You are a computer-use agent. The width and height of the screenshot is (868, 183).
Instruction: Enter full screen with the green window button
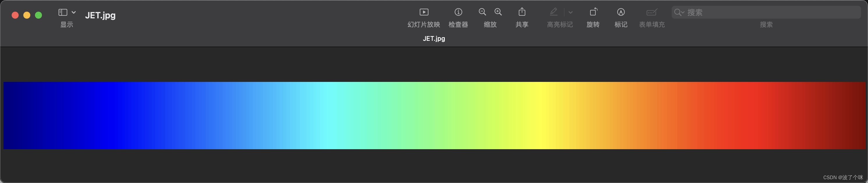[39, 15]
